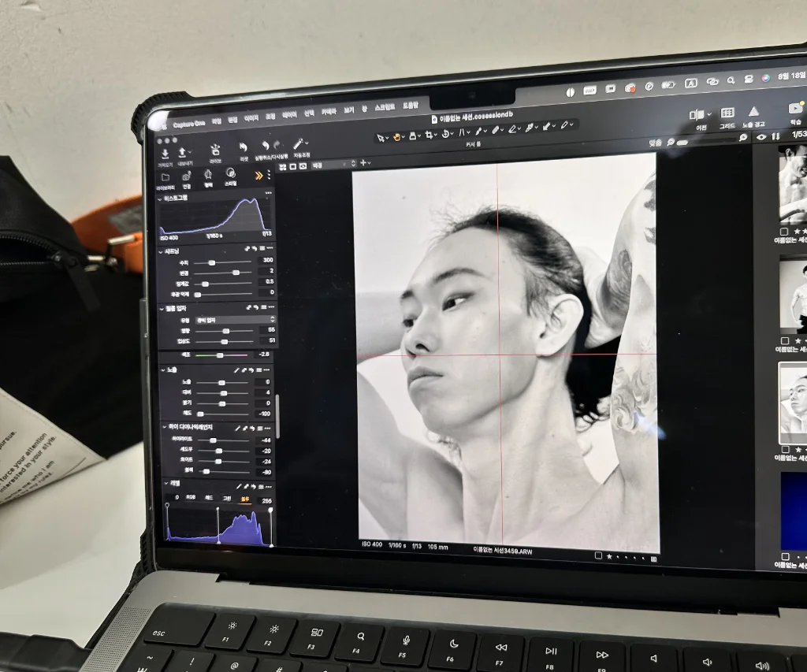Collapse the 하이 다이나믹레인지 panel
This screenshot has height=672, width=807.
tap(165, 428)
